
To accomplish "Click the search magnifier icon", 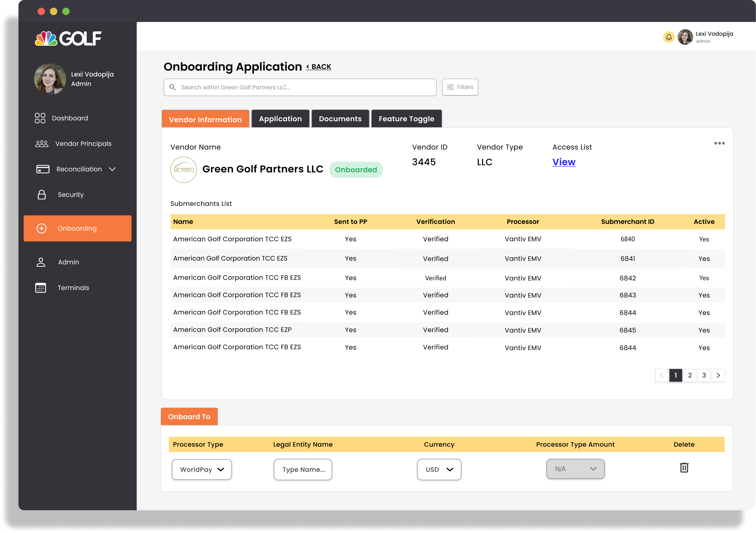I will [x=172, y=87].
